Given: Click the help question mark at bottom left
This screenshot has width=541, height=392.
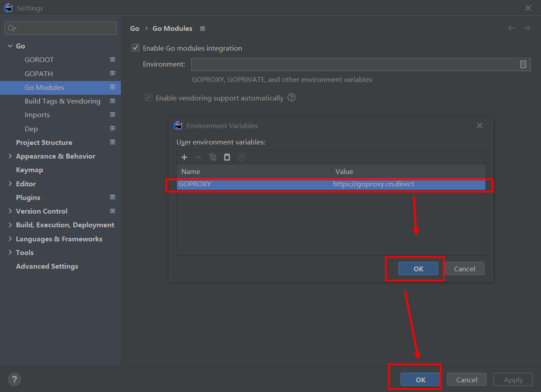Looking at the screenshot, I should click(x=14, y=379).
